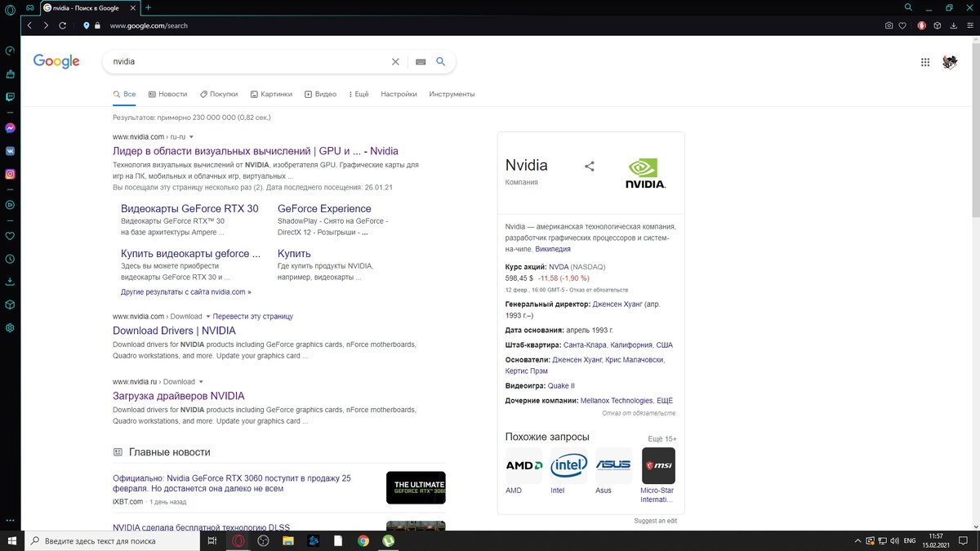
Task: Open Twitch panel in sidebar
Action: click(10, 96)
